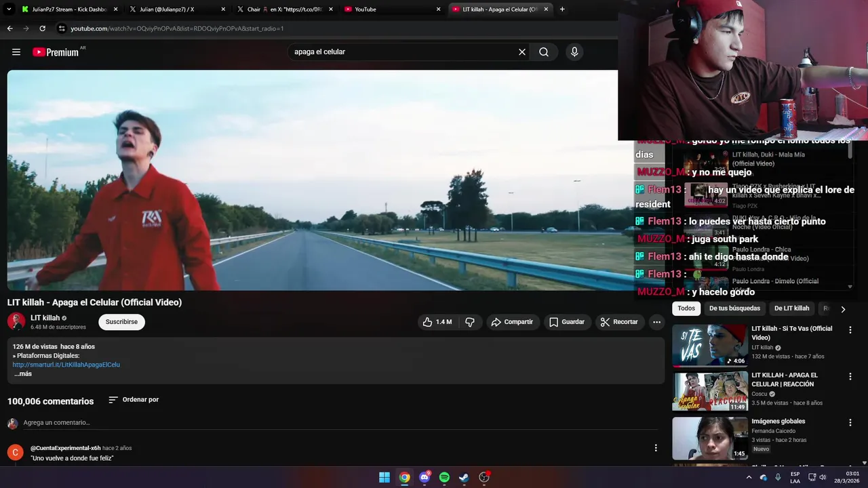Open the YouTube guide hamburger menu
The width and height of the screenshot is (868, 488).
[x=16, y=52]
